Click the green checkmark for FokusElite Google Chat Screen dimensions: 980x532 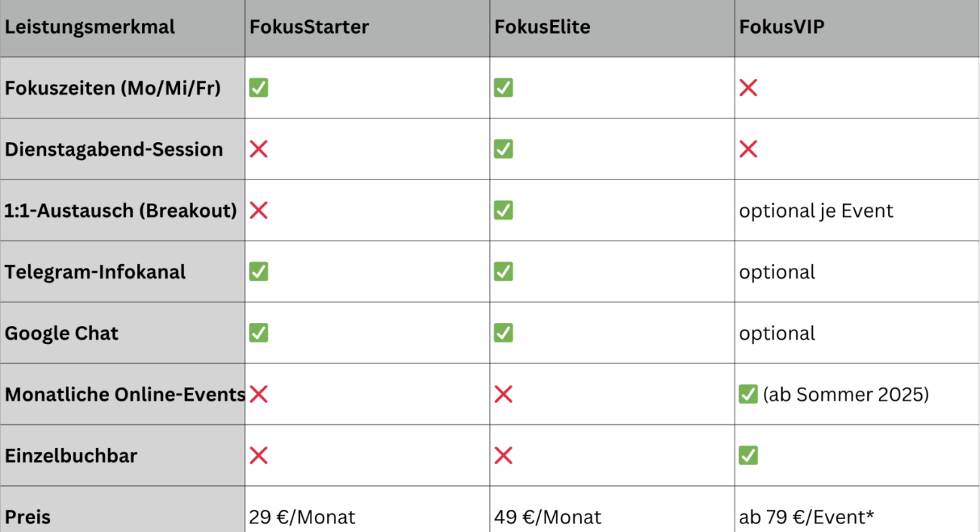pos(504,333)
